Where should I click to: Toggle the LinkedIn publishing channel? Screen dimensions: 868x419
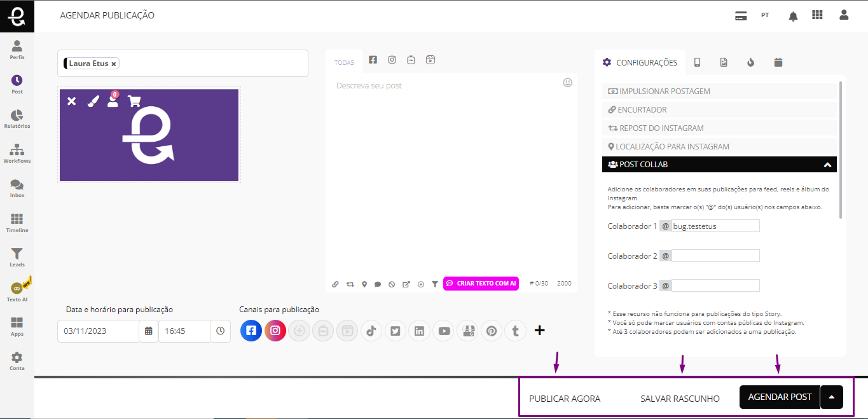tap(419, 331)
